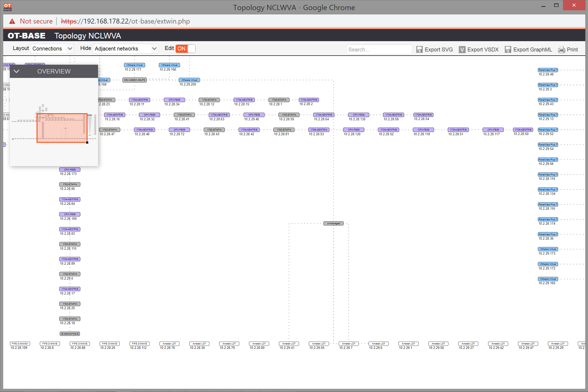The height and width of the screenshot is (392, 588).
Task: Select Ametek LDT node 10.2.29.42
Action: click(498, 344)
